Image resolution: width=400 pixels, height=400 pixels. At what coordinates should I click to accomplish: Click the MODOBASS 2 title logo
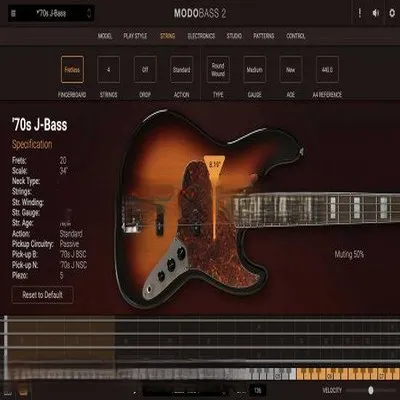click(x=200, y=13)
